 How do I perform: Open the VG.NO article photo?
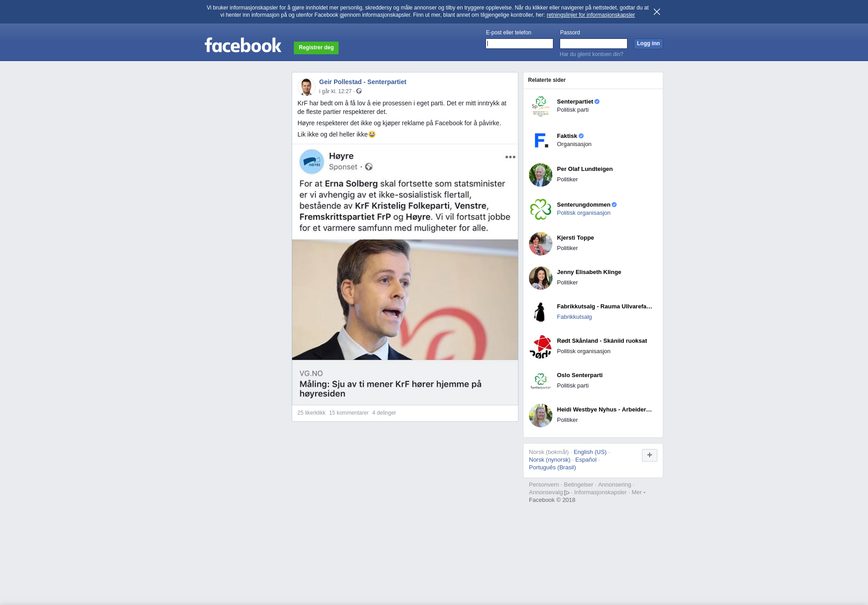405,299
